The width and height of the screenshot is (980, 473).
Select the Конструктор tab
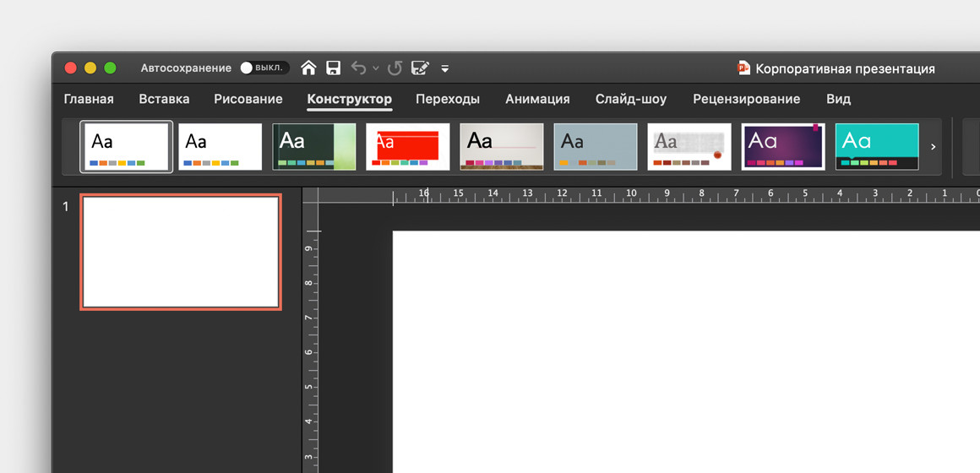350,99
